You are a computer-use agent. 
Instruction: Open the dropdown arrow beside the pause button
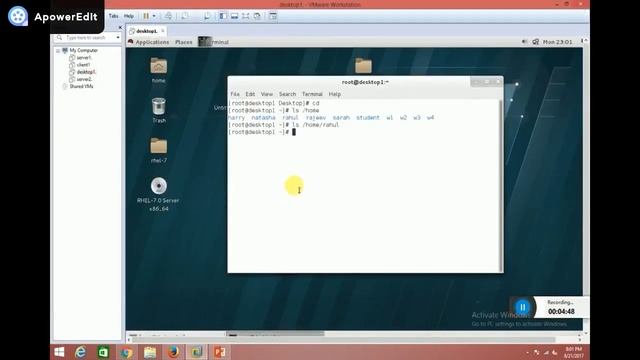pos(154,16)
